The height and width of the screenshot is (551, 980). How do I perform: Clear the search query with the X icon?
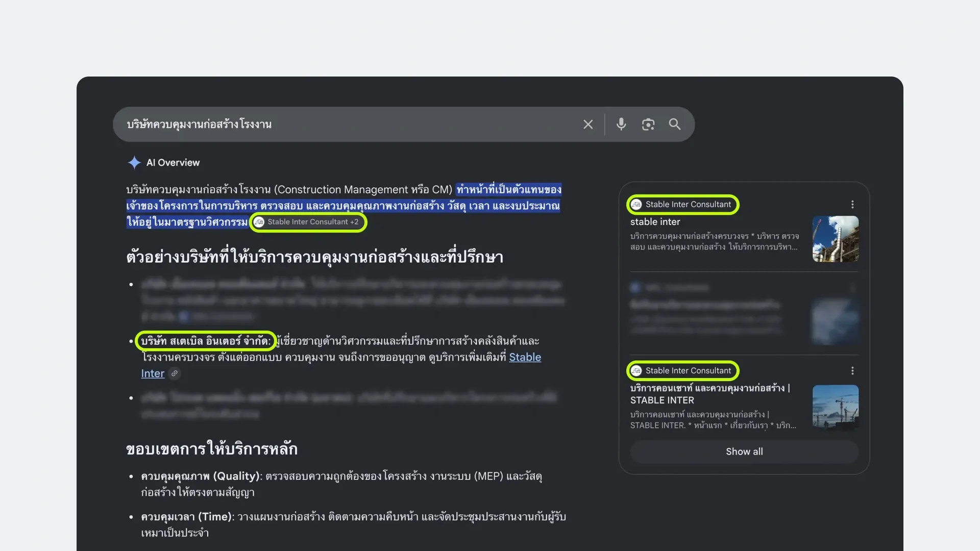pos(588,124)
